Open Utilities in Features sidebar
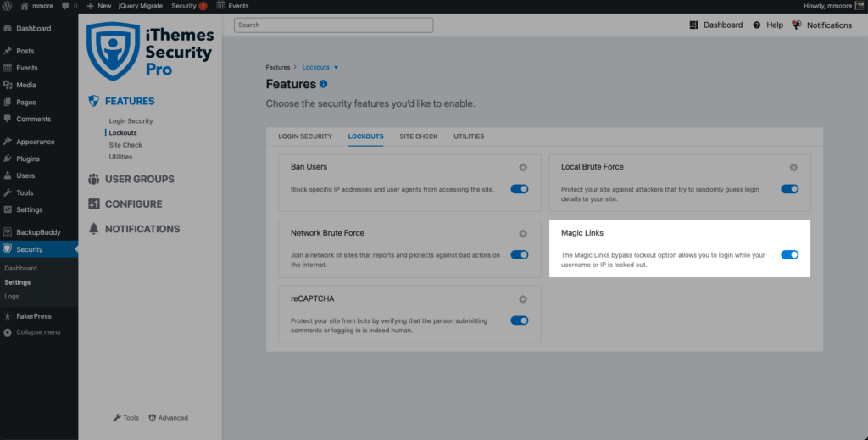 (x=120, y=157)
